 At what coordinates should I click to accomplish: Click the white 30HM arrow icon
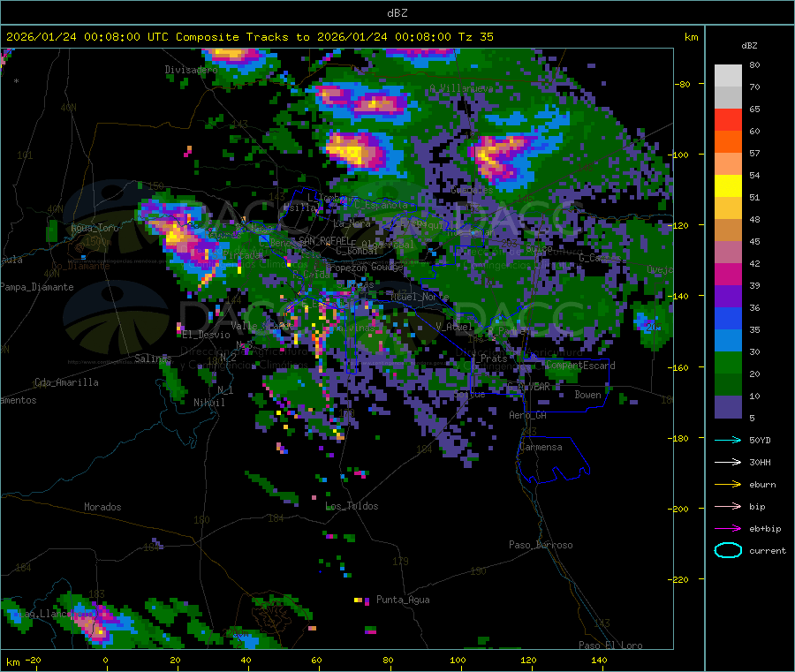pyautogui.click(x=728, y=462)
